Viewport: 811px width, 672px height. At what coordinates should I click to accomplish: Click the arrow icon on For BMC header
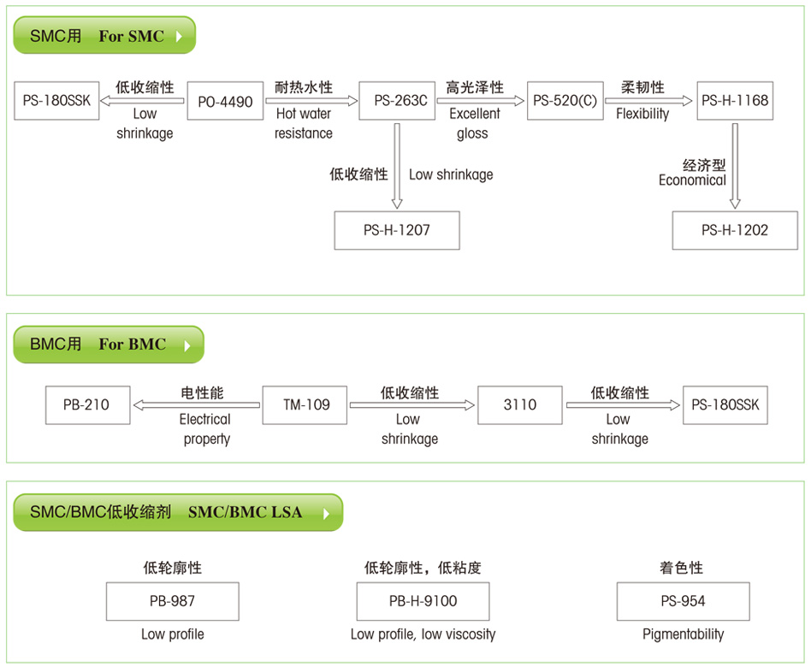coord(187,345)
